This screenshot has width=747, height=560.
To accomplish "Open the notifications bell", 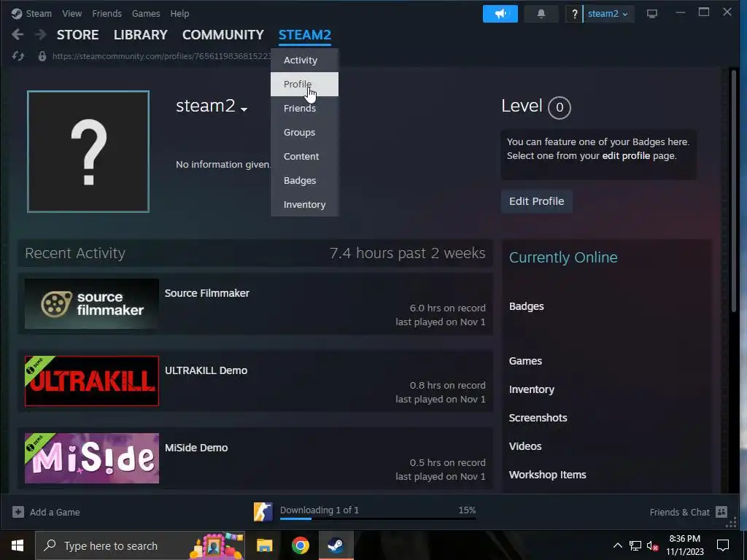I will [x=541, y=14].
